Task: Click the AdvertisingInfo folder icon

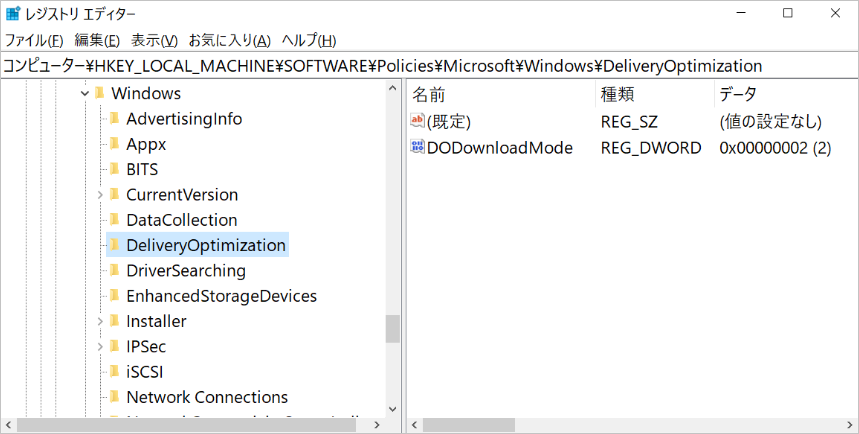Action: pyautogui.click(x=114, y=118)
